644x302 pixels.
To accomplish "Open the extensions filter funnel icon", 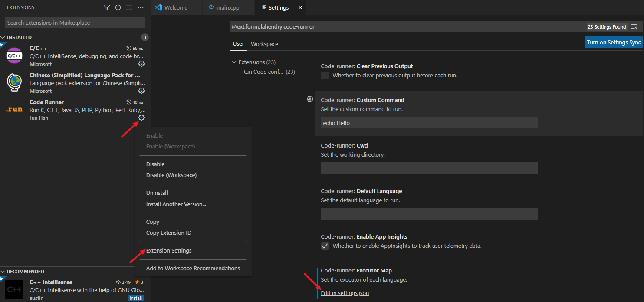I will tap(107, 7).
